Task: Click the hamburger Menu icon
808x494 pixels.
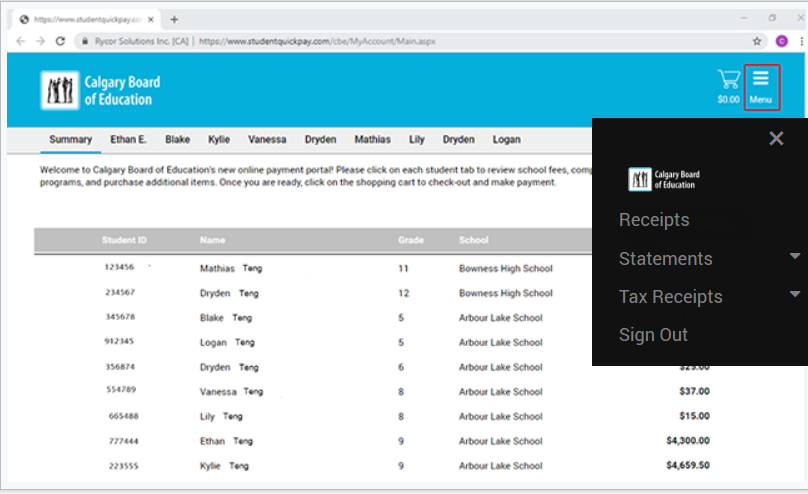Action: tap(761, 84)
